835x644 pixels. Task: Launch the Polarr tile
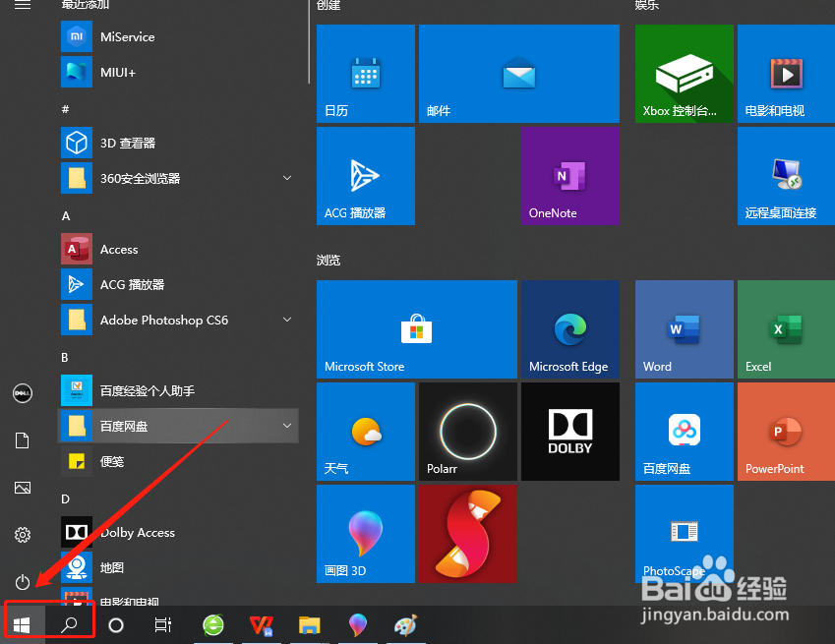click(468, 432)
